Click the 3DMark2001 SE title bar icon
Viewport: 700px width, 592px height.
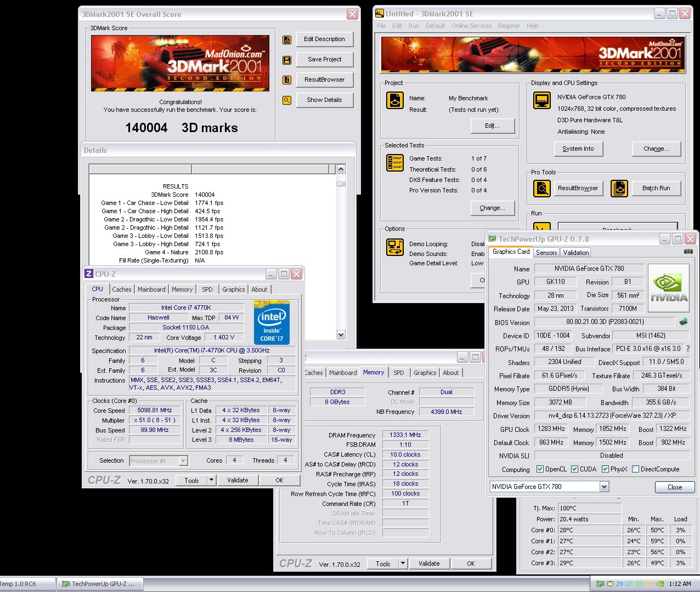click(x=380, y=14)
